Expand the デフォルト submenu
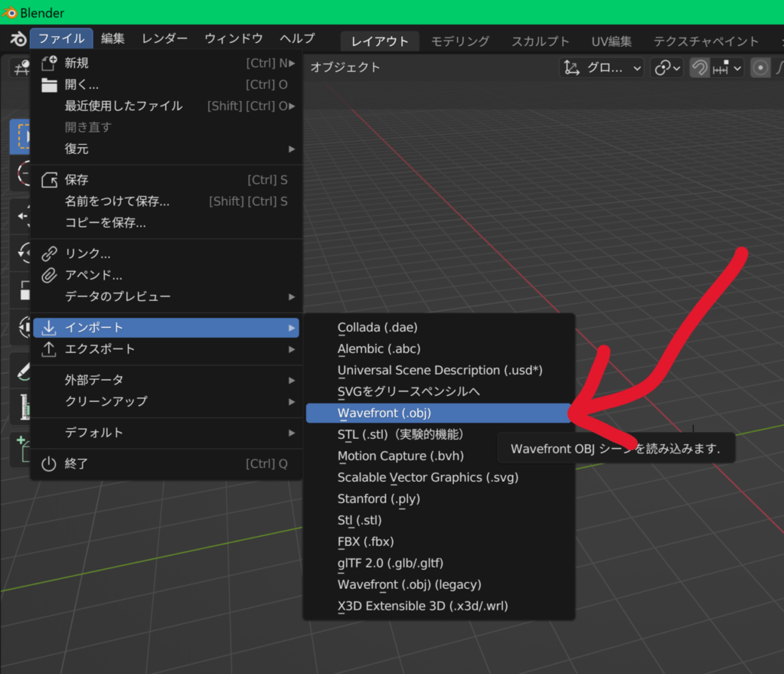Screen dimensions: 784x674 coord(168,433)
